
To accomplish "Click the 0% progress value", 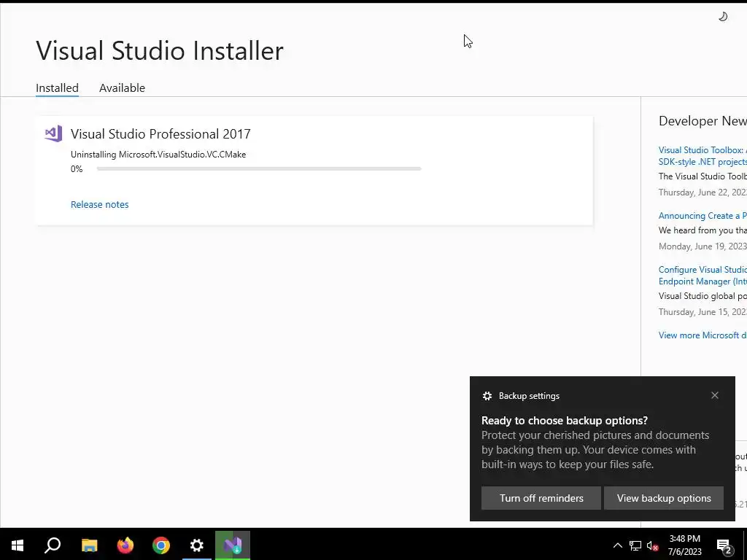I will click(77, 169).
